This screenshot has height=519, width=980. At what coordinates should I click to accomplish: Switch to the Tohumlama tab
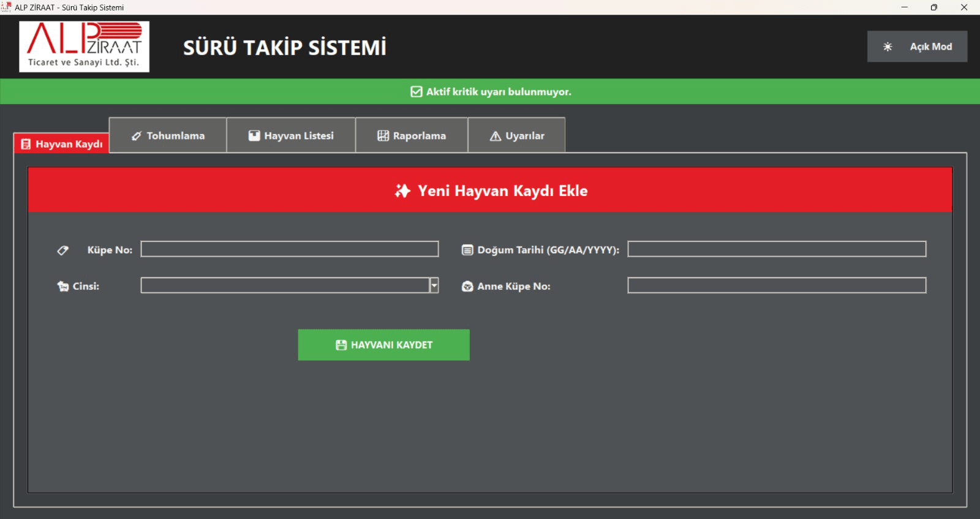click(168, 135)
